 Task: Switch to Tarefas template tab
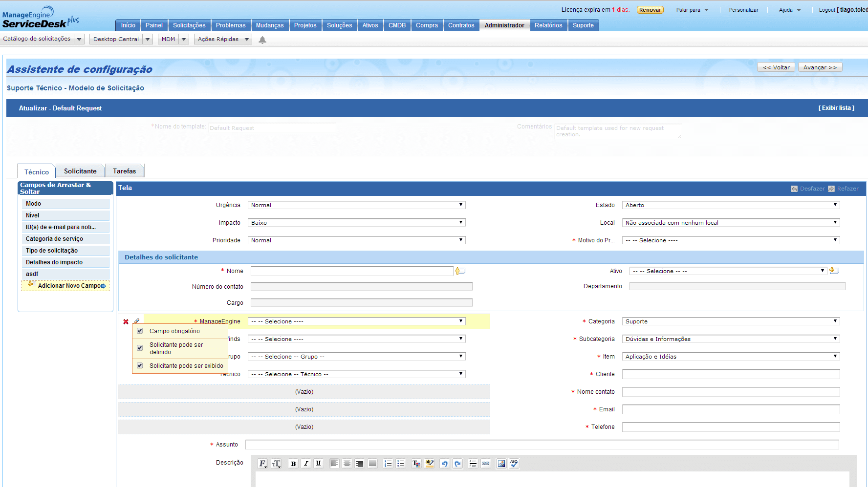[x=124, y=171]
